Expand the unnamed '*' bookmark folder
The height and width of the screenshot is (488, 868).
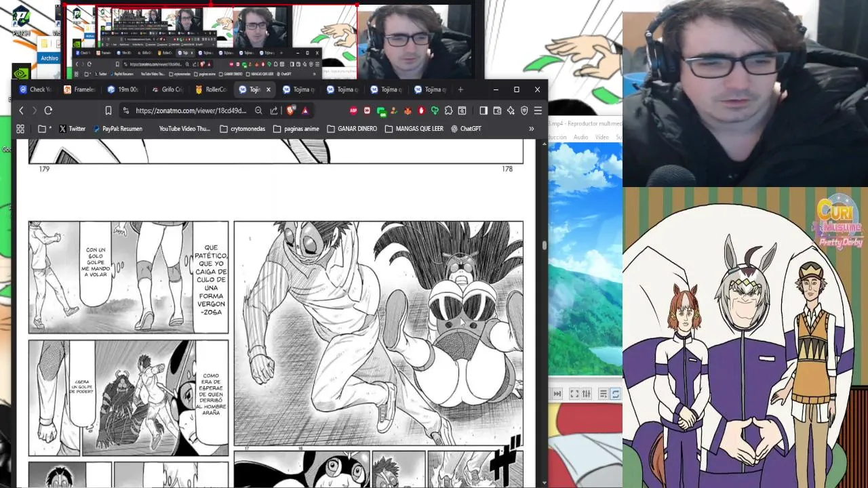point(44,129)
